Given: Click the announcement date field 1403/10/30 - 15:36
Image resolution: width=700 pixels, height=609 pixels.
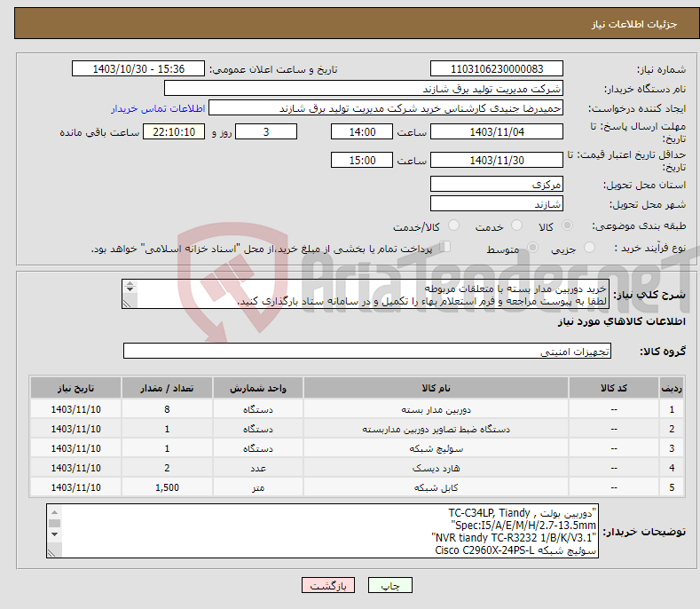Looking at the screenshot, I should tap(138, 69).
